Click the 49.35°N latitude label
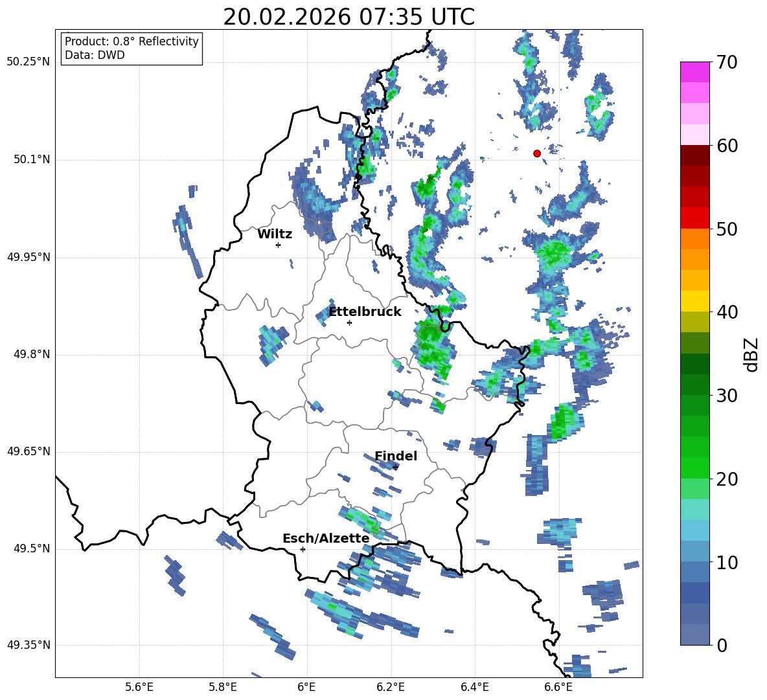The image size is (767, 700). click(x=29, y=645)
